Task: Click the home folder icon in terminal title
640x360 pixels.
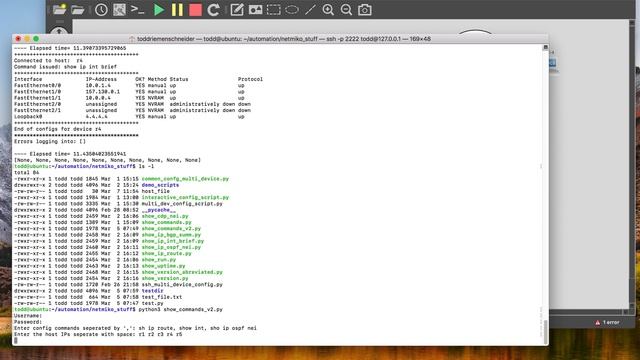Action: point(132,39)
